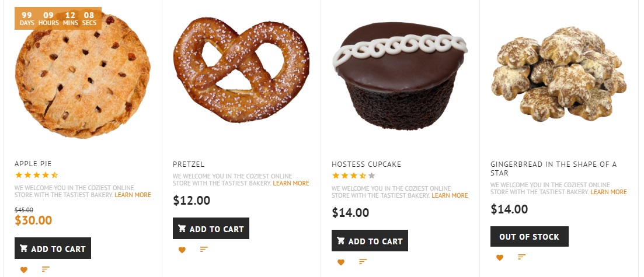The height and width of the screenshot is (277, 644).
Task: Click the heart icon under Hostess Cupcake
Action: (341, 262)
